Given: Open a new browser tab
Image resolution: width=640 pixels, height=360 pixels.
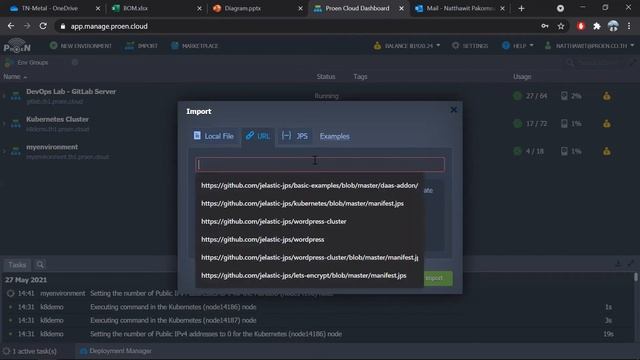Looking at the screenshot, I should tap(521, 8).
